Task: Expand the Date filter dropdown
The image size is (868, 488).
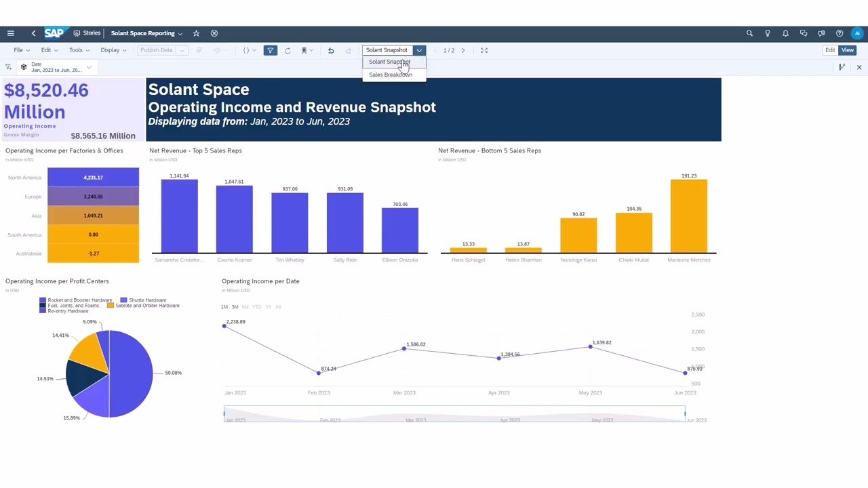Action: [89, 67]
